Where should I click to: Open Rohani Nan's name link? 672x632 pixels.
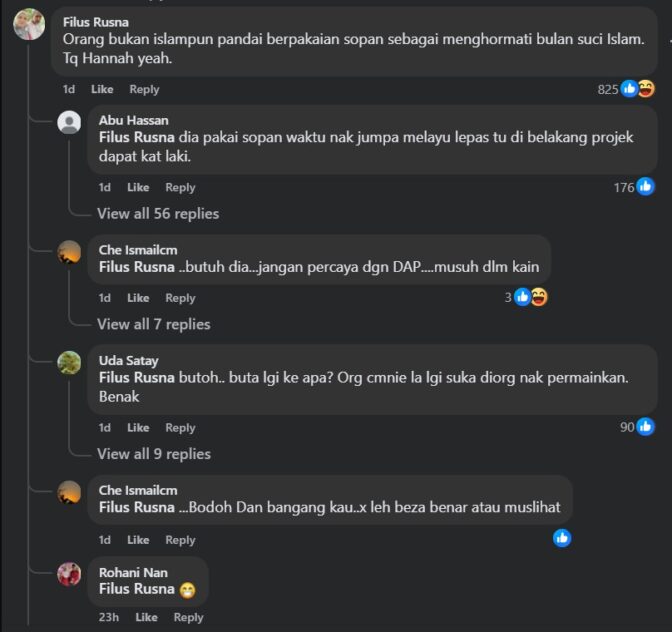pyautogui.click(x=133, y=572)
